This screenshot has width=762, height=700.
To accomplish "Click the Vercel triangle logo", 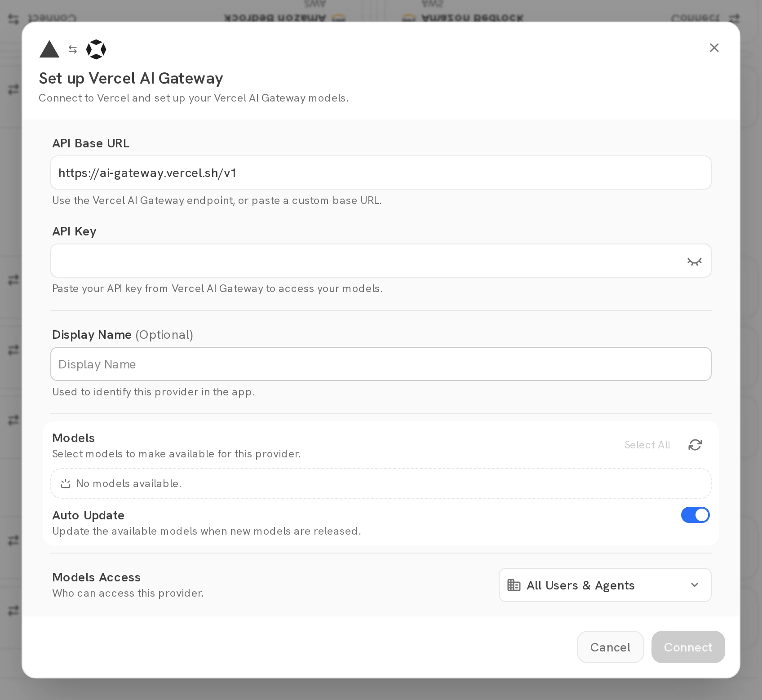I will click(x=49, y=49).
